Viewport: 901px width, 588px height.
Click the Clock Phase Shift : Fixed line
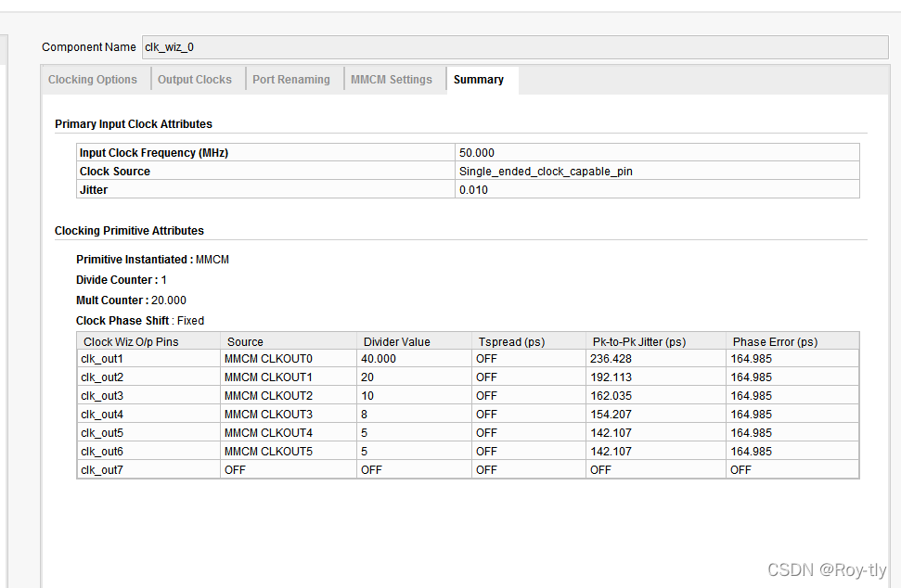pyautogui.click(x=140, y=320)
